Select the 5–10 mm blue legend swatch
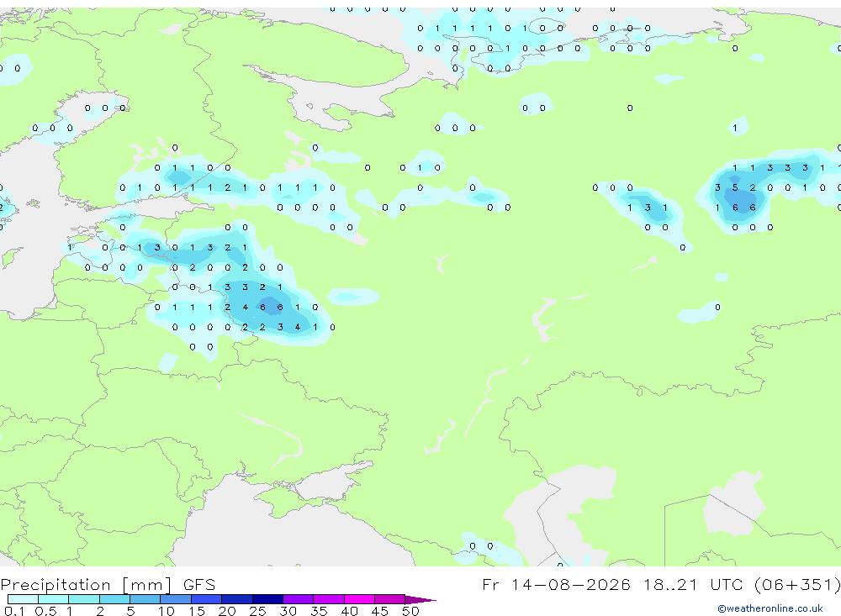This screenshot has height=616, width=841. point(145,599)
